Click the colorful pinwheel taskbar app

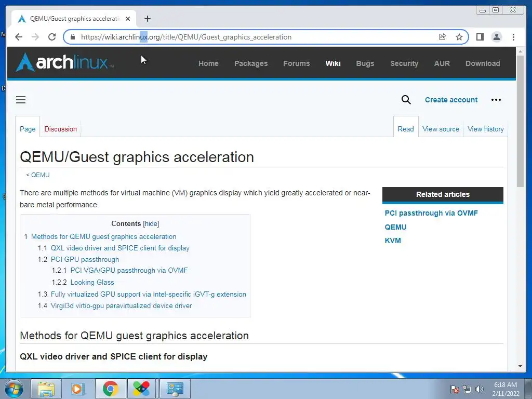(142, 389)
